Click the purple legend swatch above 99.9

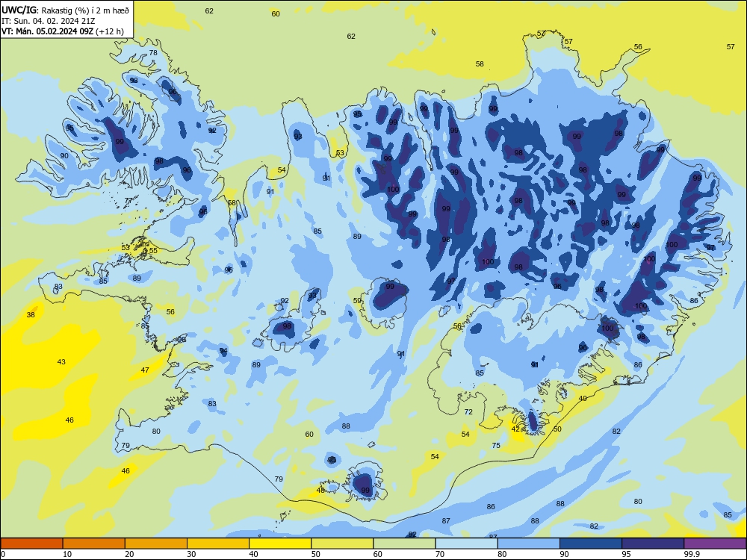715,544
